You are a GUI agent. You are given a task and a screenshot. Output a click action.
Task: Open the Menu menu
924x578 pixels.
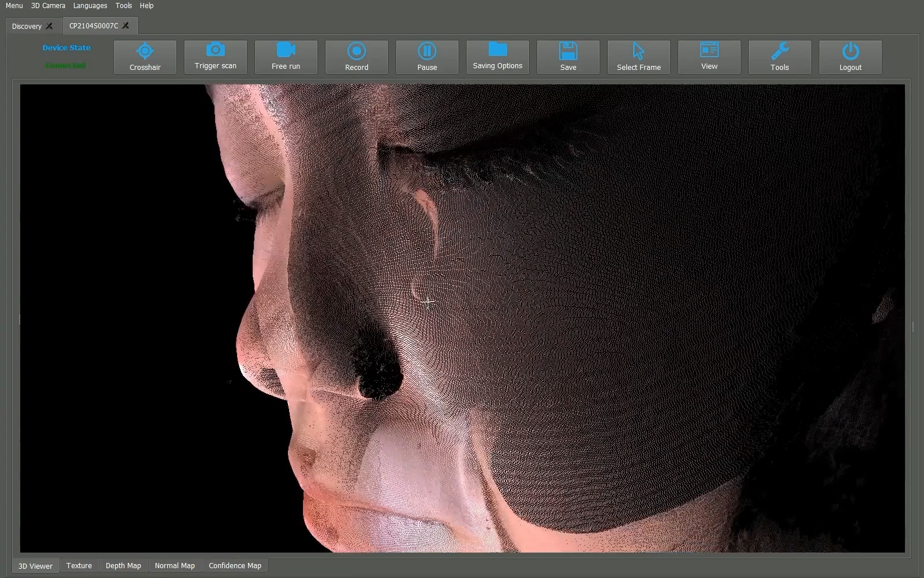coord(14,6)
